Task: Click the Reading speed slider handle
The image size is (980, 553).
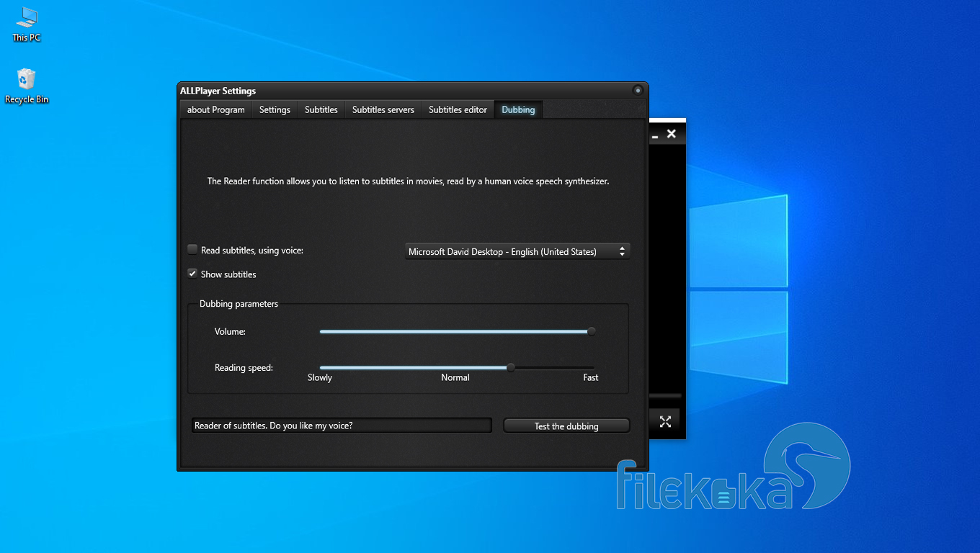Action: coord(511,367)
